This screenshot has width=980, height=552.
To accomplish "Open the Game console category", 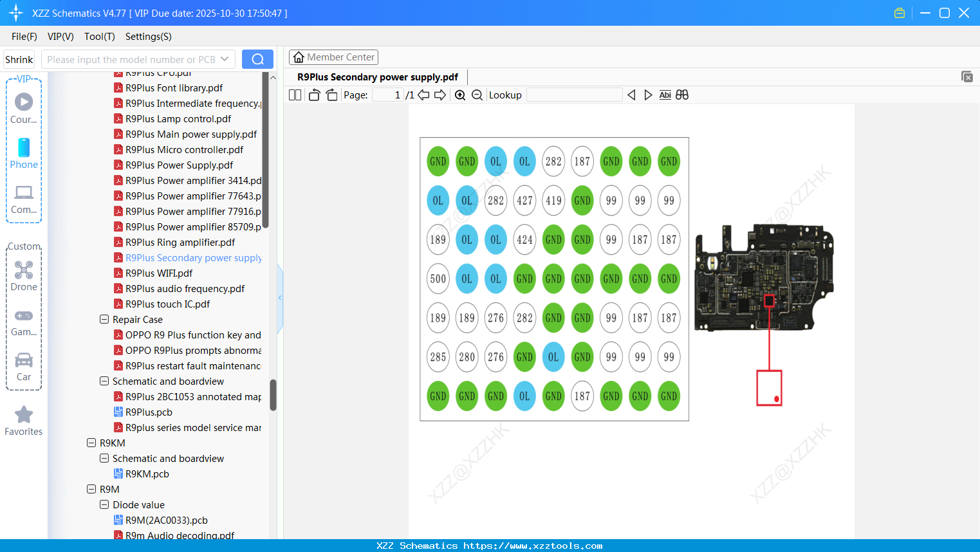I will (24, 322).
